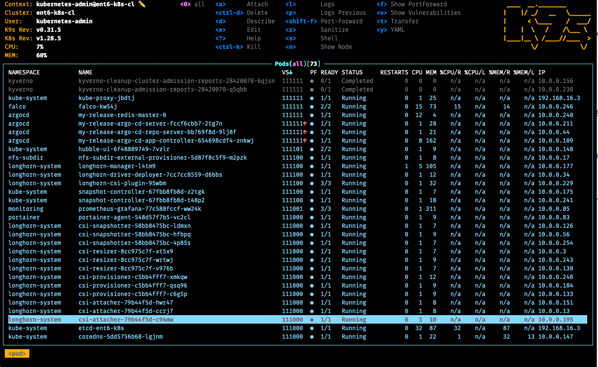Click the cluster name ent6-k8s-cl

[56, 13]
